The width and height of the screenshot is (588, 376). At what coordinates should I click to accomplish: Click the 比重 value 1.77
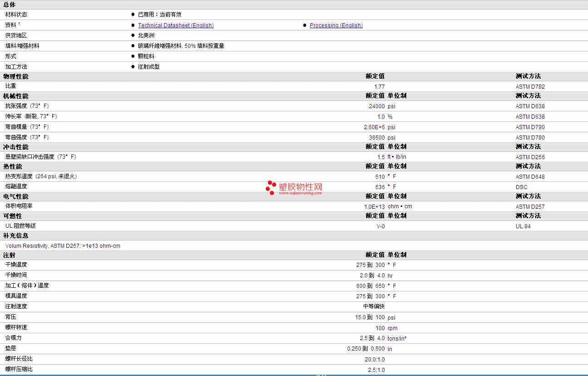(379, 86)
